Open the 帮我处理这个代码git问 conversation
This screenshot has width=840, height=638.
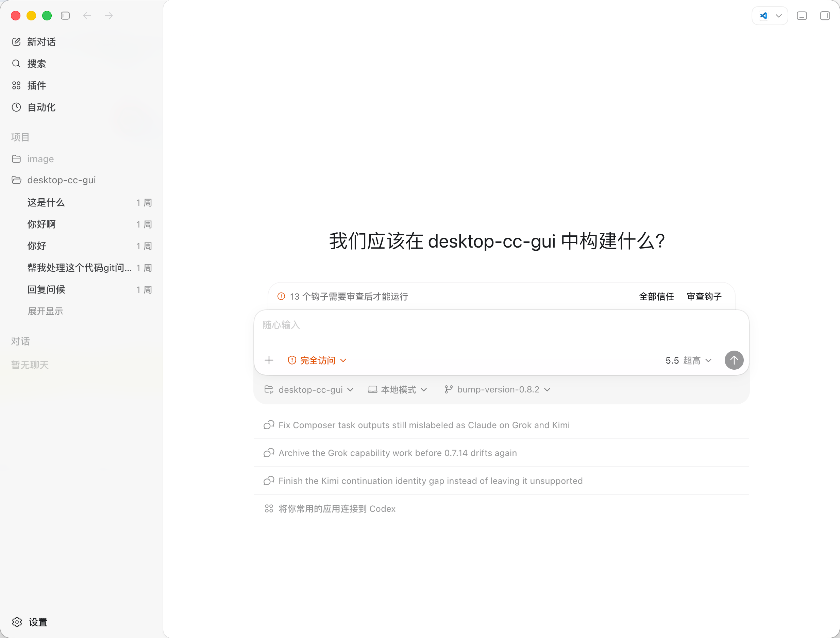point(81,268)
